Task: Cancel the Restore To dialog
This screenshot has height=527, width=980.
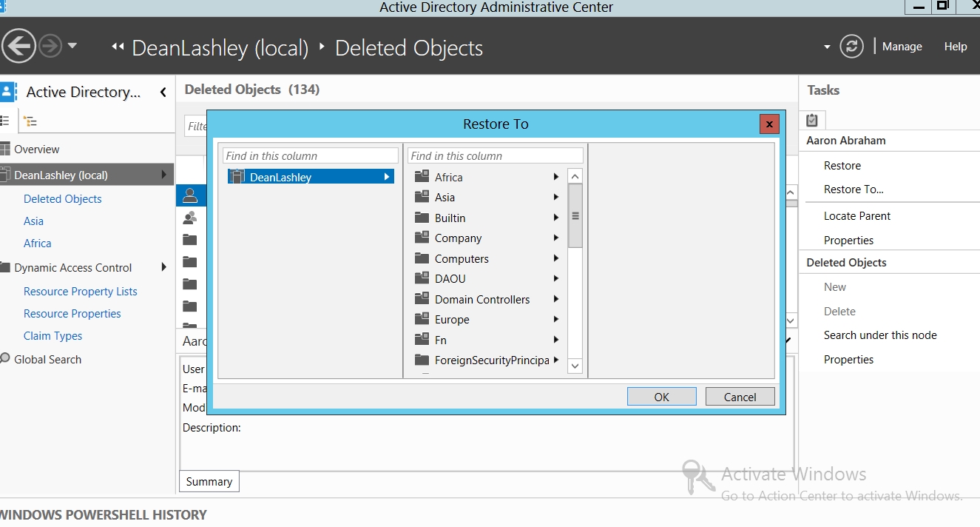Action: [740, 397]
